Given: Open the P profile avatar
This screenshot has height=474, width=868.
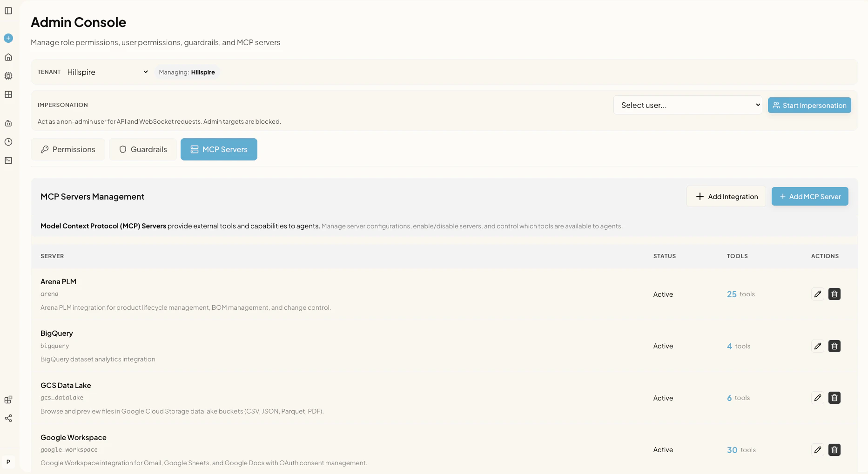Looking at the screenshot, I should [x=8, y=462].
